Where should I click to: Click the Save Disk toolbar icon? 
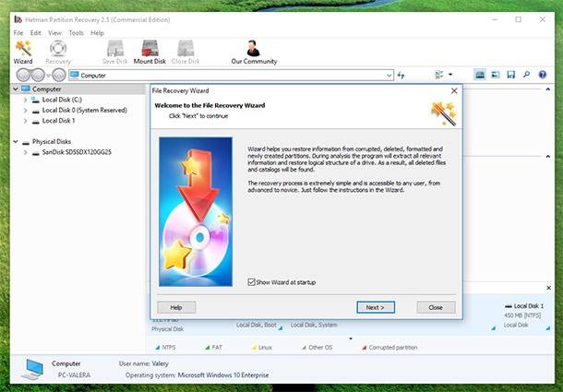click(114, 53)
